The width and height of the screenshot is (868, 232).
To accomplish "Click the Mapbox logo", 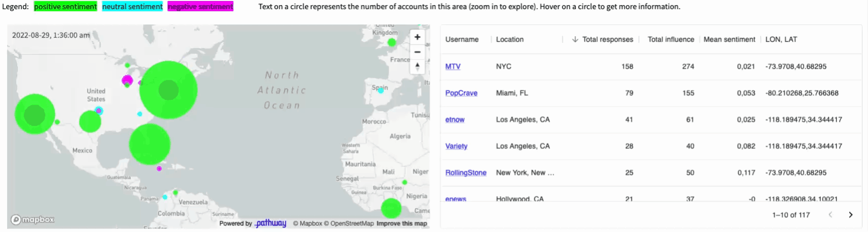I will point(33,220).
